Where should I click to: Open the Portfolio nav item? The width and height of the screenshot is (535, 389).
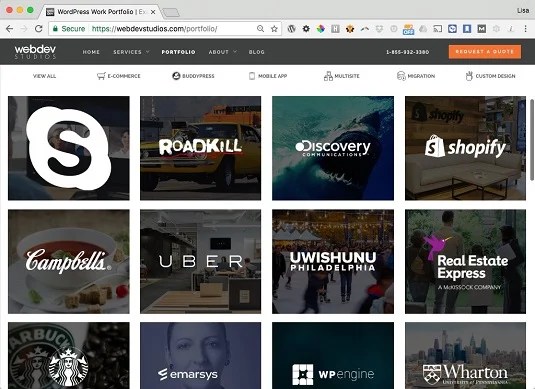pos(178,52)
